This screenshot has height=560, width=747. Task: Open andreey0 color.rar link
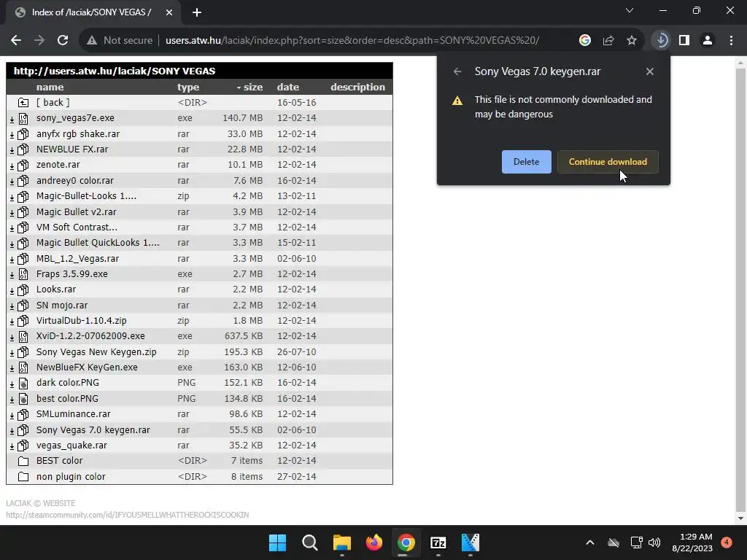tap(75, 181)
